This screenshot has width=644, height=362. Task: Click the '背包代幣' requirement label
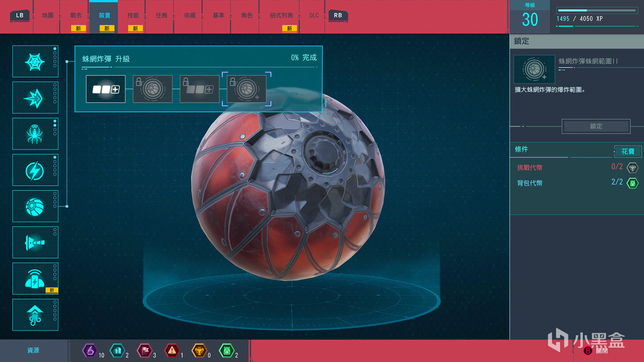coord(530,183)
